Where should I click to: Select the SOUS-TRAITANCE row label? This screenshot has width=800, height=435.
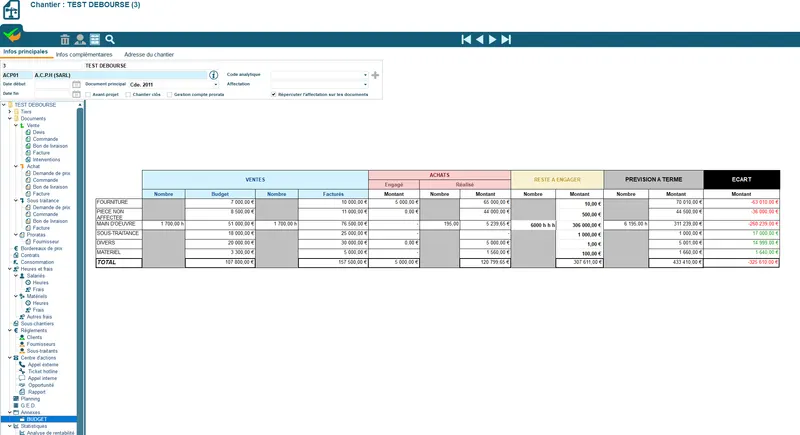pyautogui.click(x=118, y=233)
